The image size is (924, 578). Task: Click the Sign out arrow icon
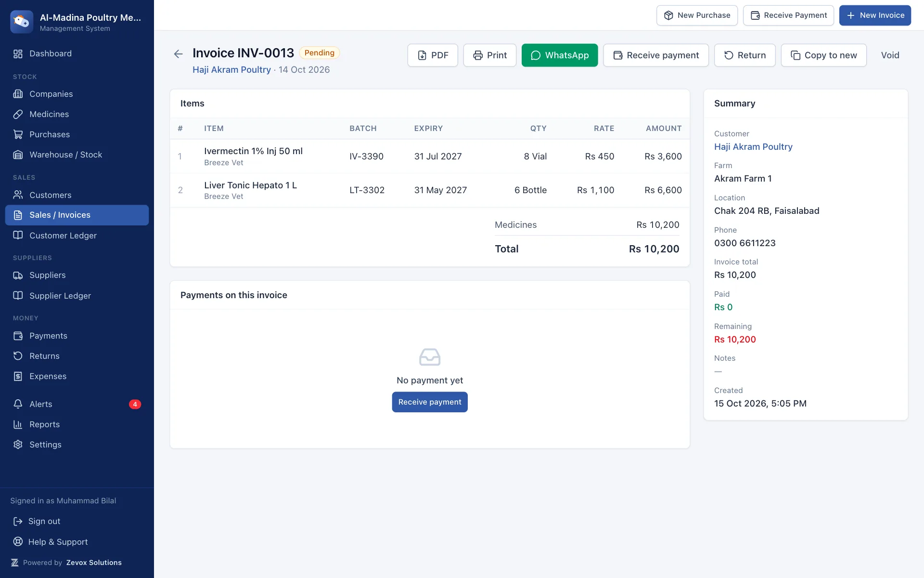(18, 521)
